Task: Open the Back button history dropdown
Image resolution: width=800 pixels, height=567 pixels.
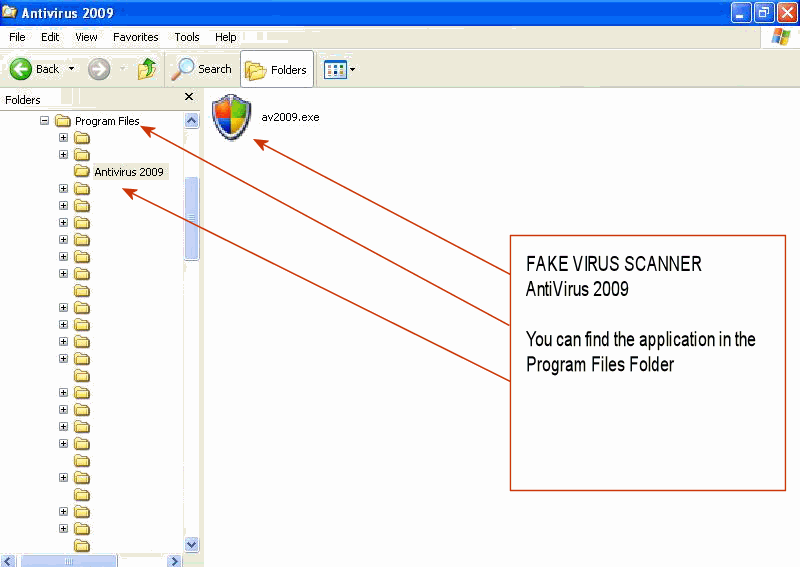Action: (71, 69)
